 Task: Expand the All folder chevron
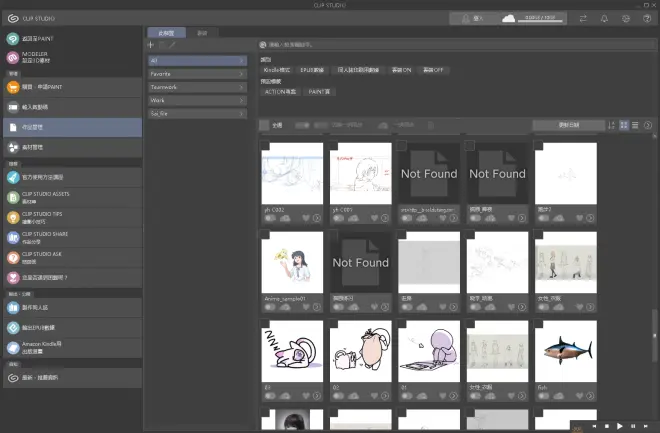(x=241, y=61)
